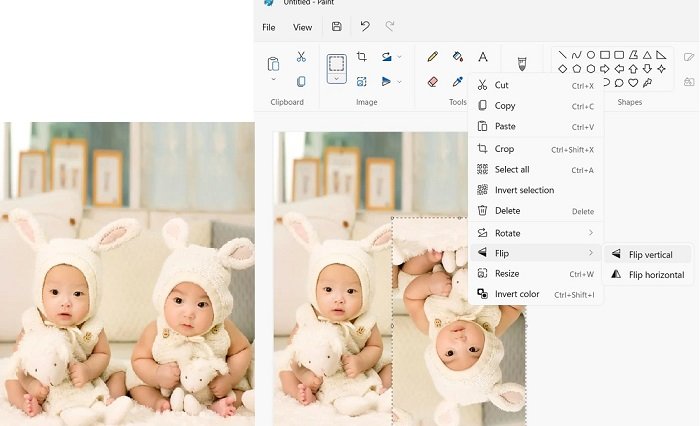Select the Eraser tool
The height and width of the screenshot is (426, 700).
(x=433, y=82)
